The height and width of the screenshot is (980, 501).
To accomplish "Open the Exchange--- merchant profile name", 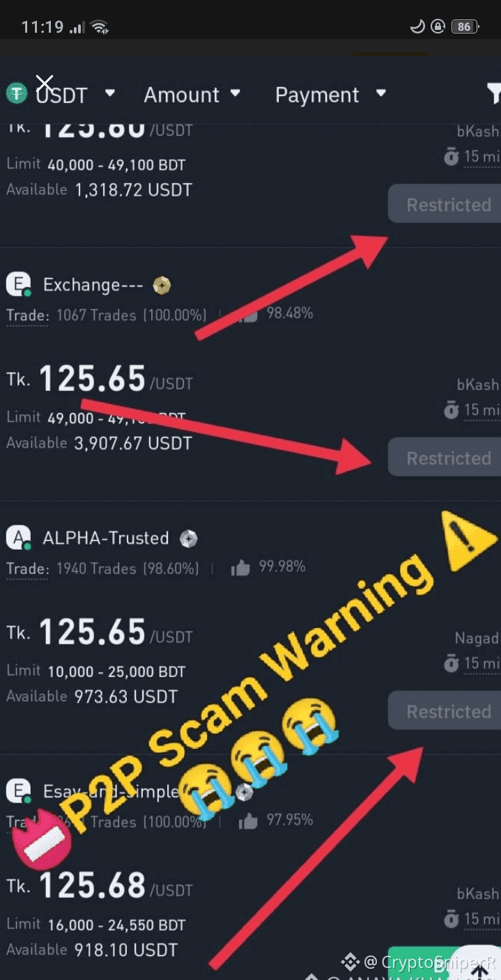I will [93, 285].
